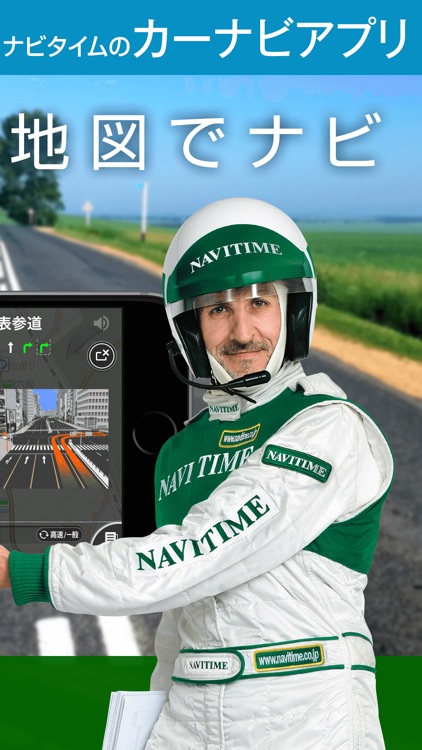The height and width of the screenshot is (750, 422).
Task: Select the first green right-turn lane arrow
Action: [x=28, y=348]
